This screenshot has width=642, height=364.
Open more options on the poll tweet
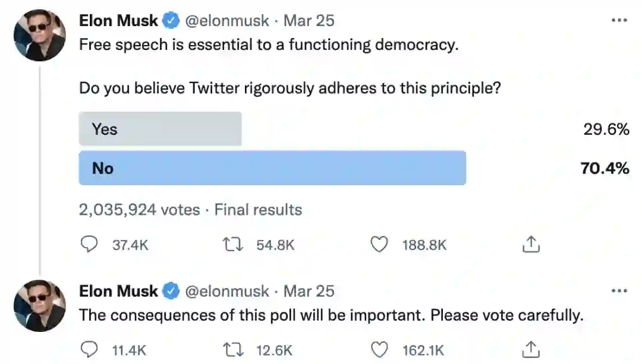[619, 20]
